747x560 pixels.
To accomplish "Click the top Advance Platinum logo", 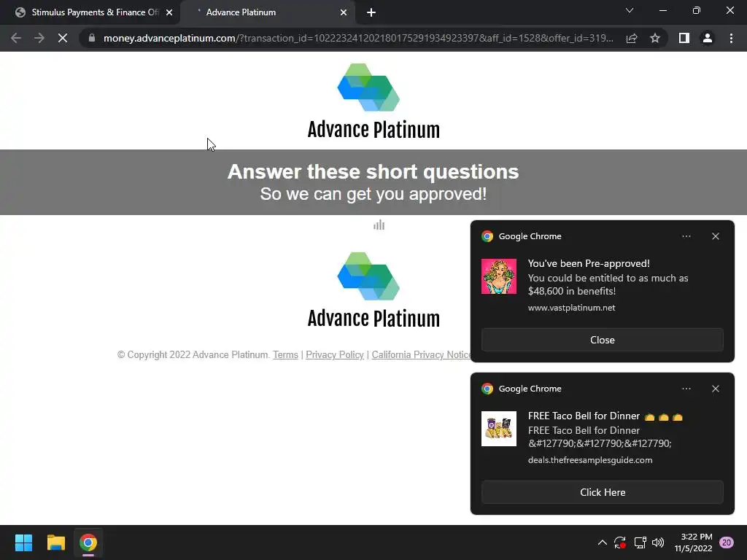I will click(373, 101).
